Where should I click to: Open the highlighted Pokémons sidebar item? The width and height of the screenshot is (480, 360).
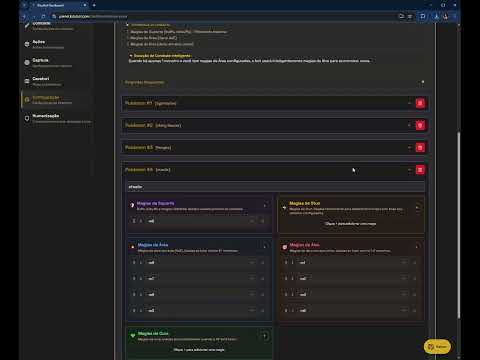click(x=57, y=100)
